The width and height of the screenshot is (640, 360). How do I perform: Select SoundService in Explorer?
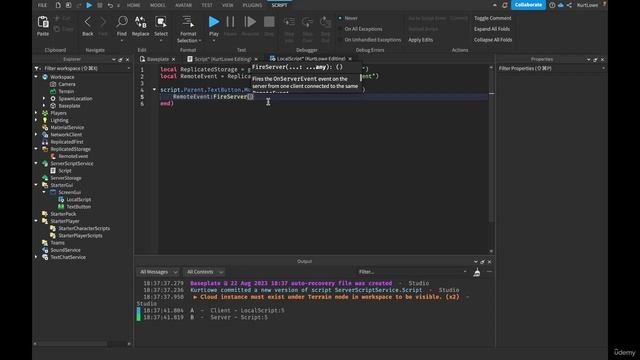pyautogui.click(x=65, y=250)
